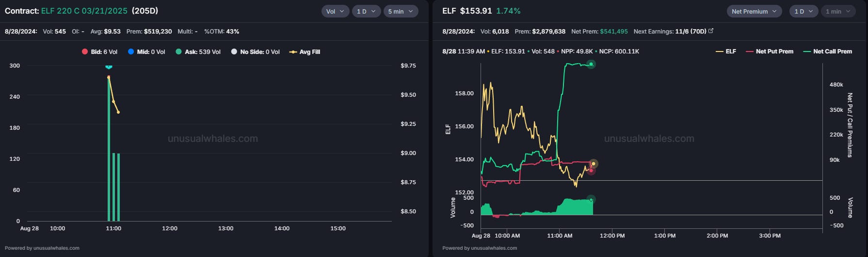868x257 pixels.
Task: Open the Net Premium dropdown
Action: 754,11
